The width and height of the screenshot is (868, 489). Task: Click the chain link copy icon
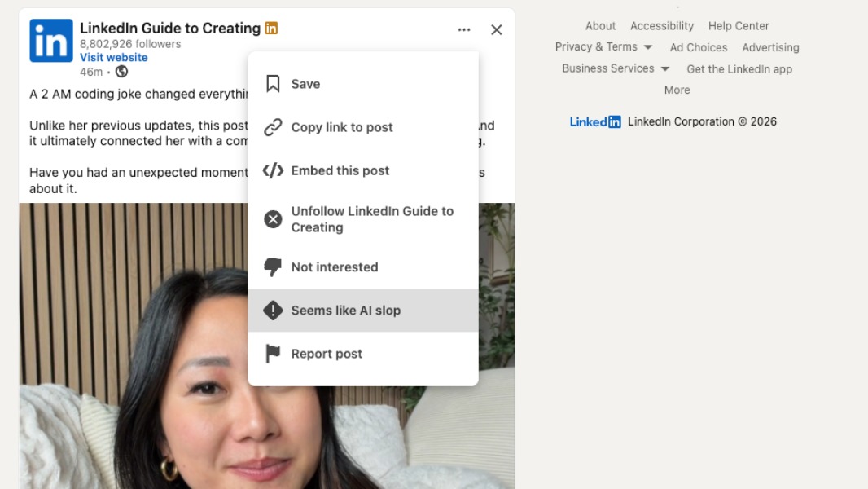(273, 127)
